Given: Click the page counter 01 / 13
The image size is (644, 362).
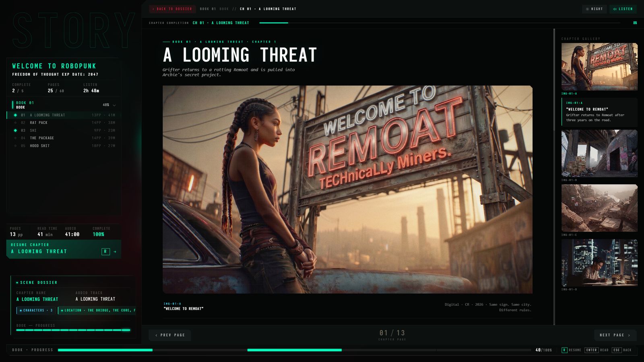Looking at the screenshot, I should tap(392, 333).
